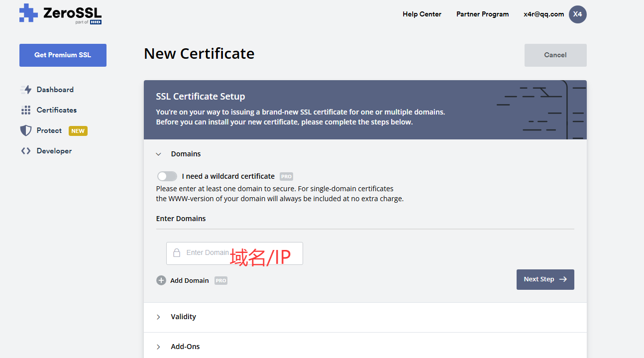Click the Certificates grid icon

[x=25, y=110]
